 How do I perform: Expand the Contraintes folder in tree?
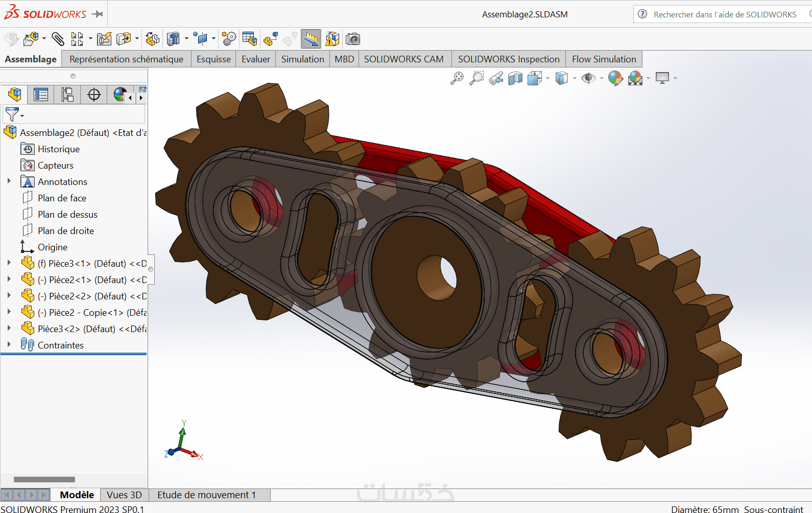pyautogui.click(x=9, y=344)
